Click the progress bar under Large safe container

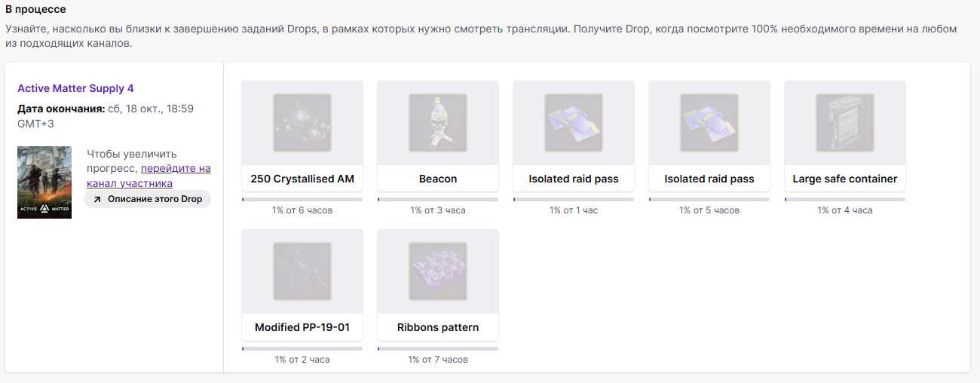pyautogui.click(x=845, y=200)
